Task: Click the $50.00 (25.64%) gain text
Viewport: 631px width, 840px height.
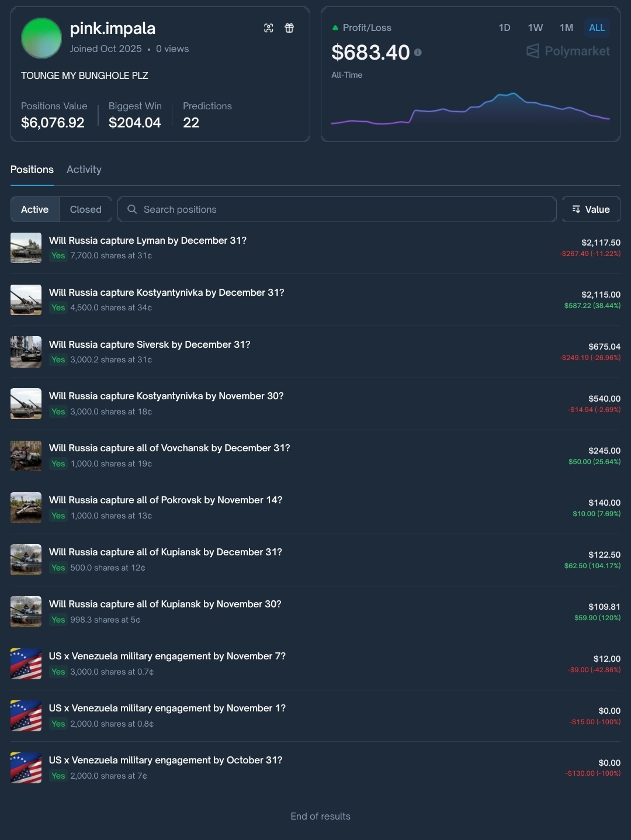Action: pos(594,462)
